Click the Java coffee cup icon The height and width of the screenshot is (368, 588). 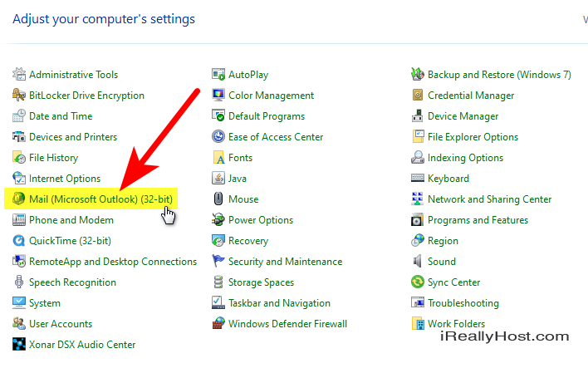tap(218, 179)
